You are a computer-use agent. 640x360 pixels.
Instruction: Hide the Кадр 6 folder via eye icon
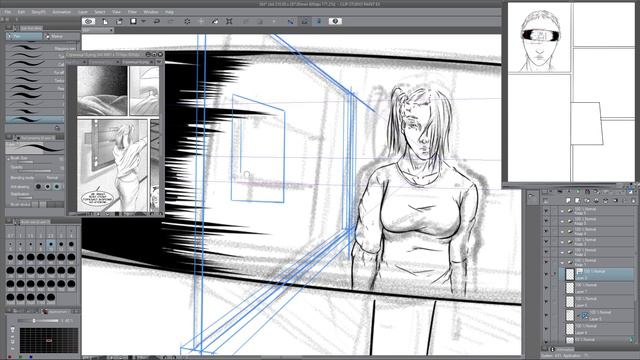(546, 211)
